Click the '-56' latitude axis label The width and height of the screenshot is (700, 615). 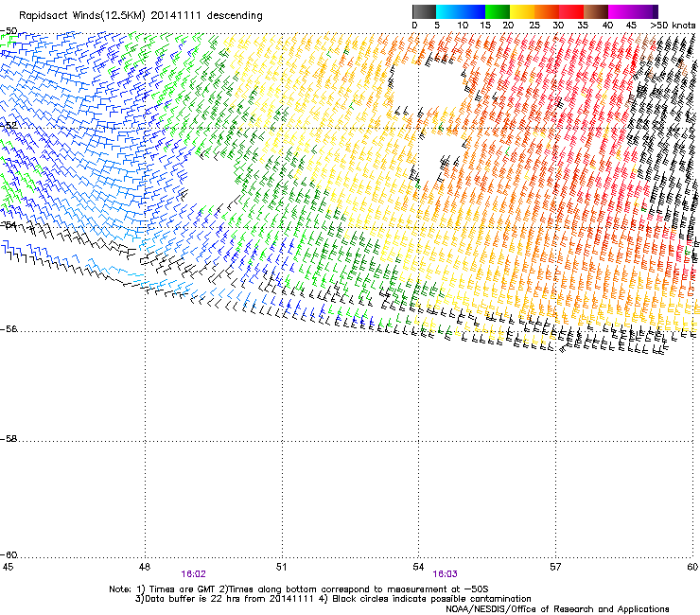pos(9,329)
